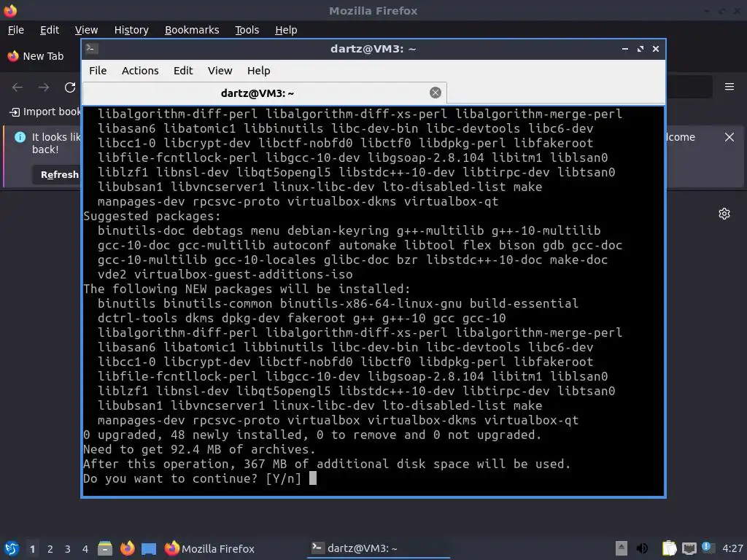Switch to workspace 1
Screen dimensions: 747x560
pyautogui.click(x=32, y=549)
